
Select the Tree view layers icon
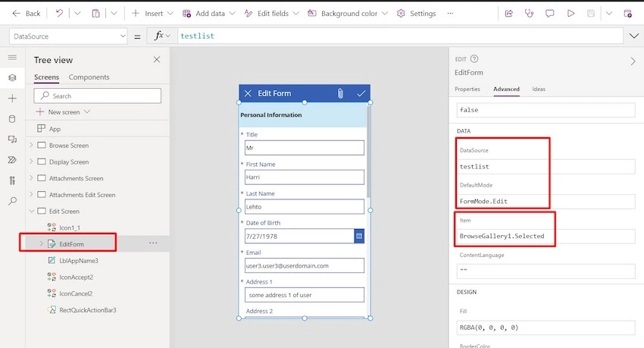click(x=12, y=77)
